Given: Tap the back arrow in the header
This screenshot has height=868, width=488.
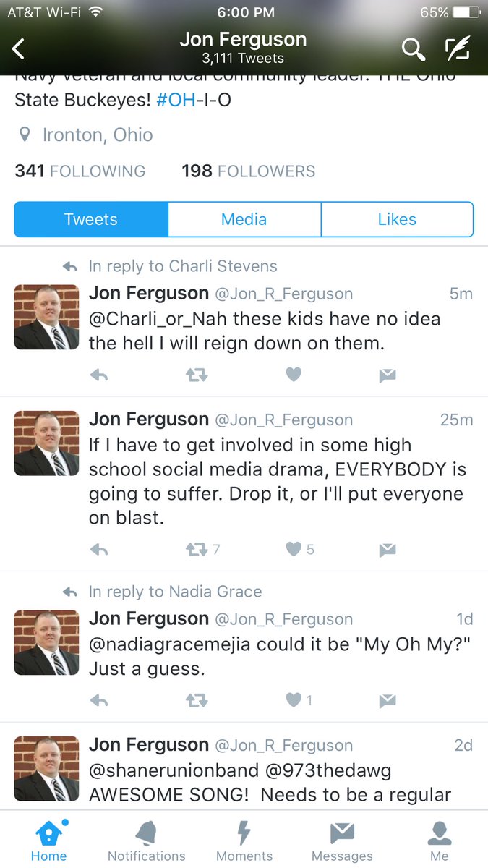Looking at the screenshot, I should pos(19,48).
